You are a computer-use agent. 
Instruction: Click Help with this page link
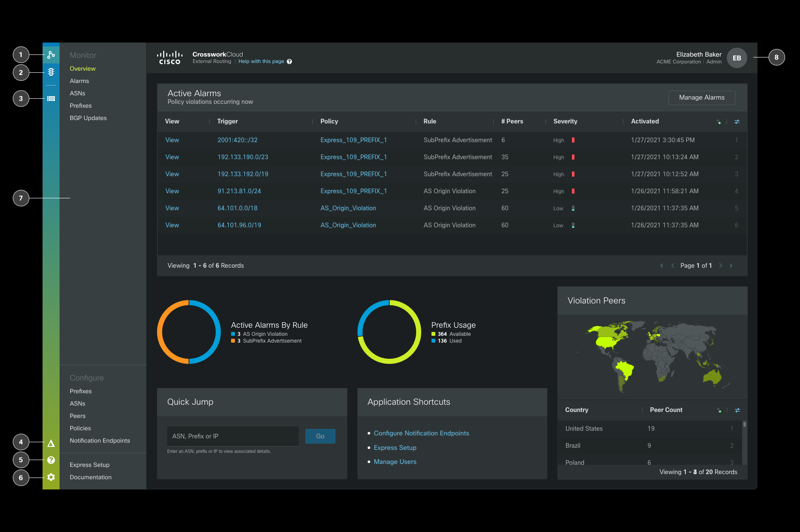coord(261,61)
